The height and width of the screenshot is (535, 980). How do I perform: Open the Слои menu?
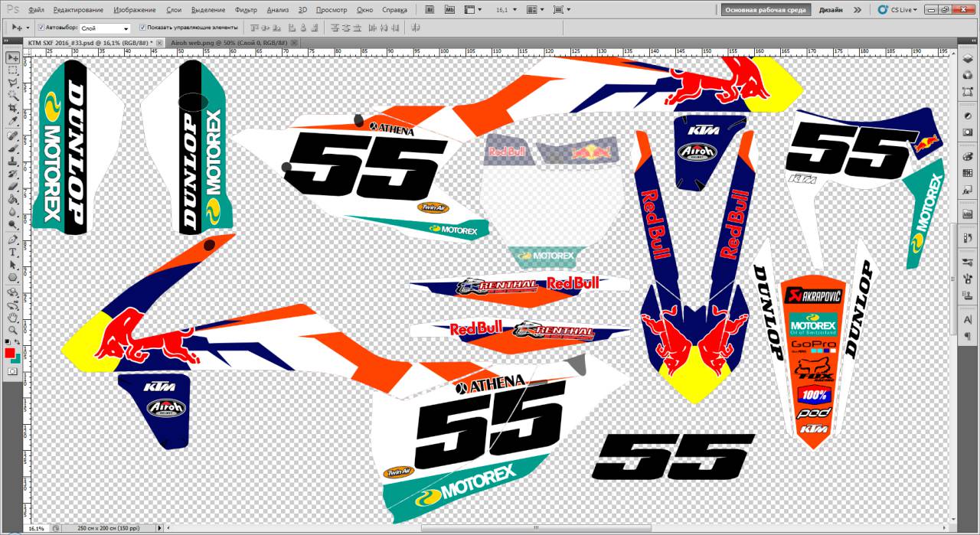pos(174,10)
